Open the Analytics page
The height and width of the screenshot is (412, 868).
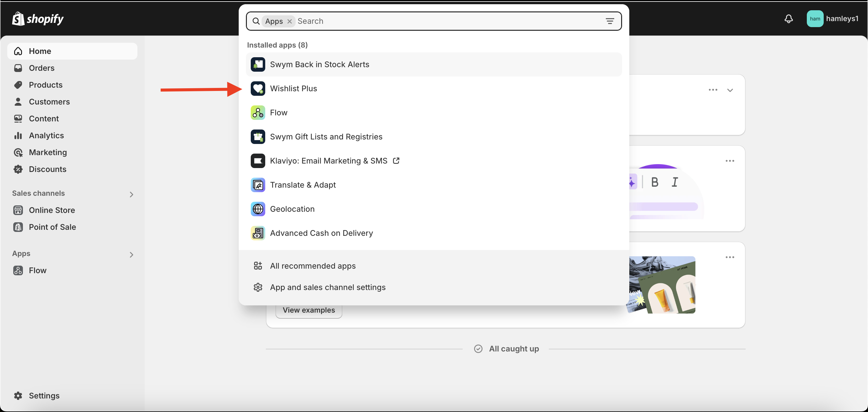tap(46, 136)
